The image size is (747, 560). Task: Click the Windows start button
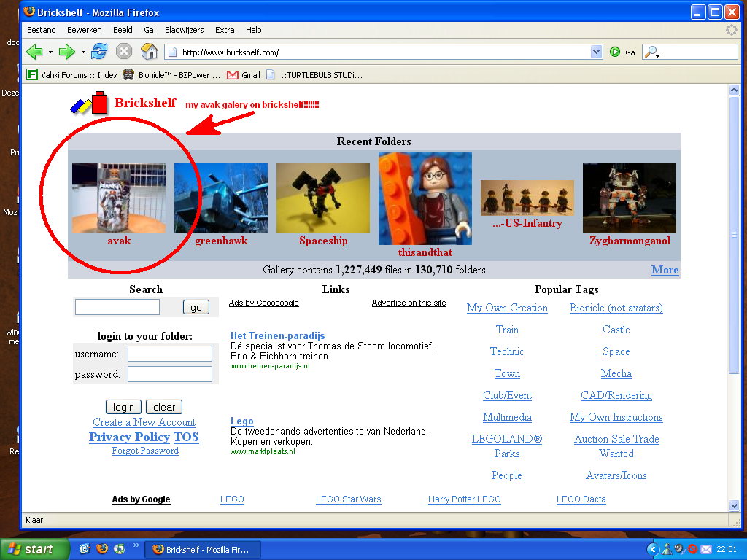tap(34, 549)
